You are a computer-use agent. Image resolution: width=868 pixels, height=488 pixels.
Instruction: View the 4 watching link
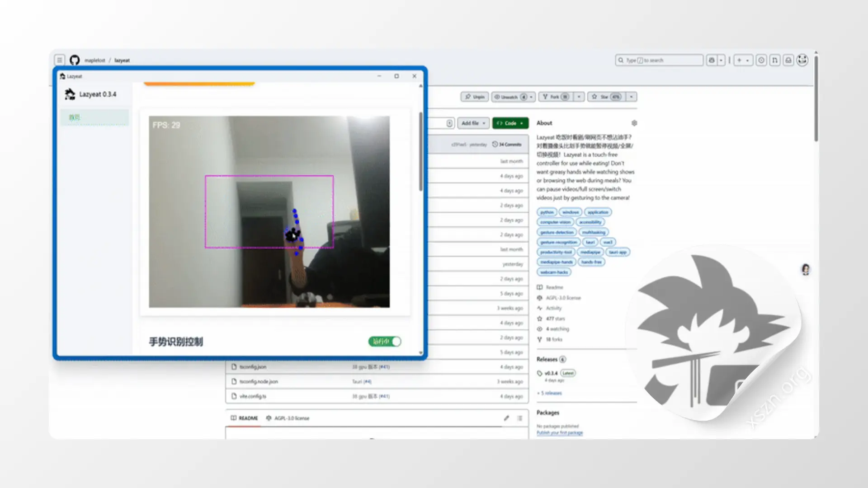click(553, 329)
